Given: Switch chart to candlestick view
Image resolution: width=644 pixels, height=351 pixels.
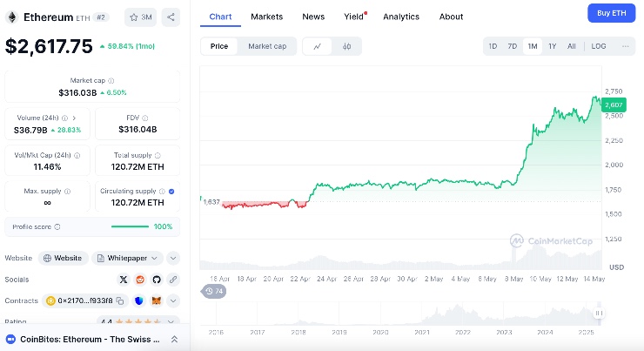Looking at the screenshot, I should 346,46.
